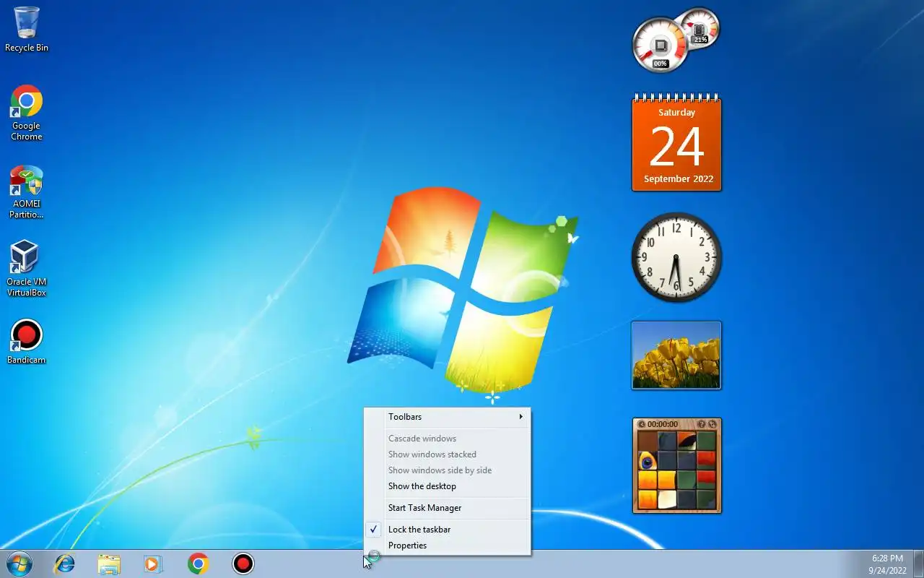This screenshot has width=924, height=578.
Task: Open Bandicam from the taskbar
Action: tap(243, 564)
